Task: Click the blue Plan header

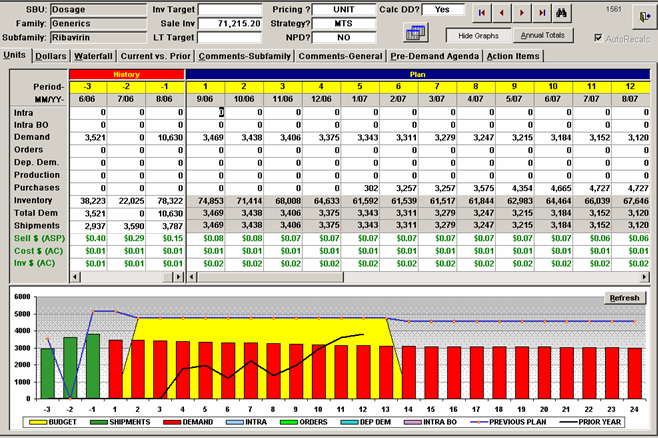Action: 418,75
